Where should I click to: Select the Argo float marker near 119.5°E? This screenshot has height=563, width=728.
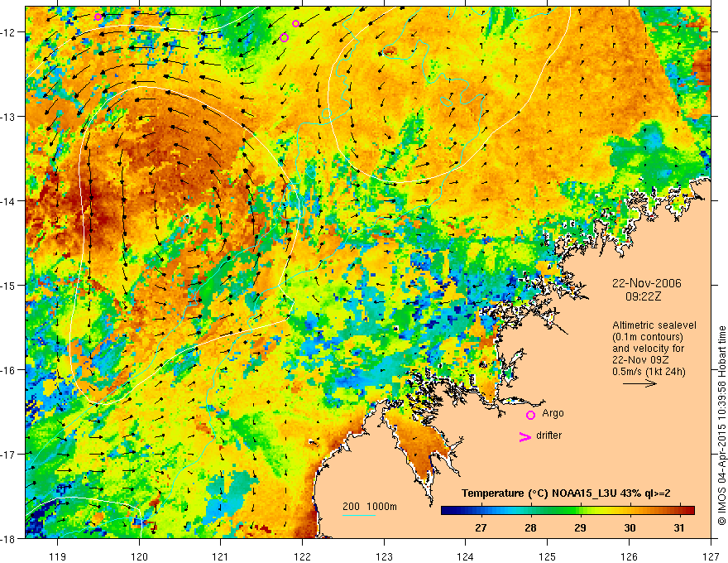[x=98, y=17]
